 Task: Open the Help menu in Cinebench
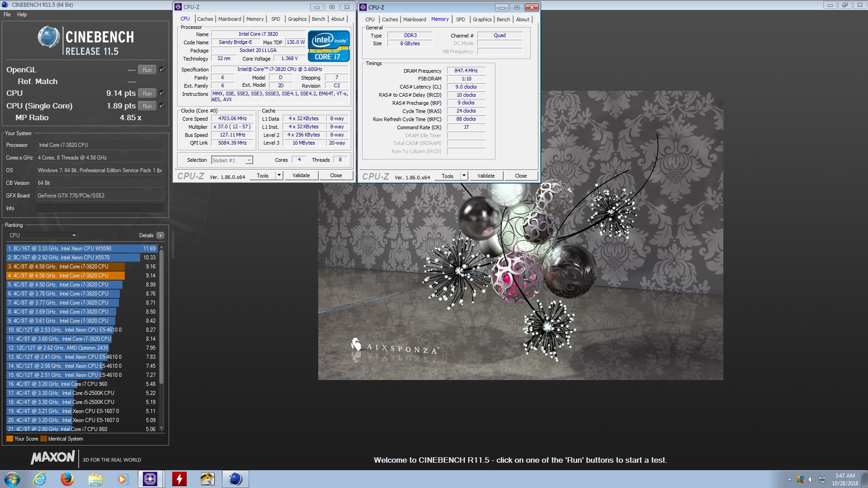[22, 14]
